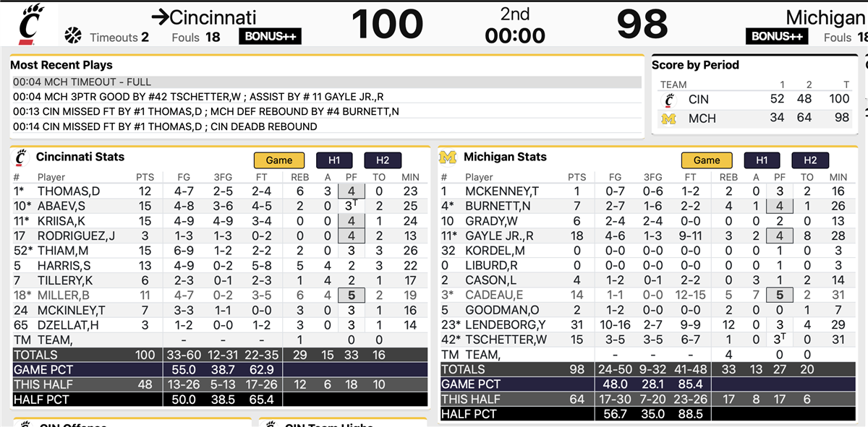The image size is (868, 427).
Task: Click Cincinnati BONUS++ indicator
Action: click(x=270, y=37)
